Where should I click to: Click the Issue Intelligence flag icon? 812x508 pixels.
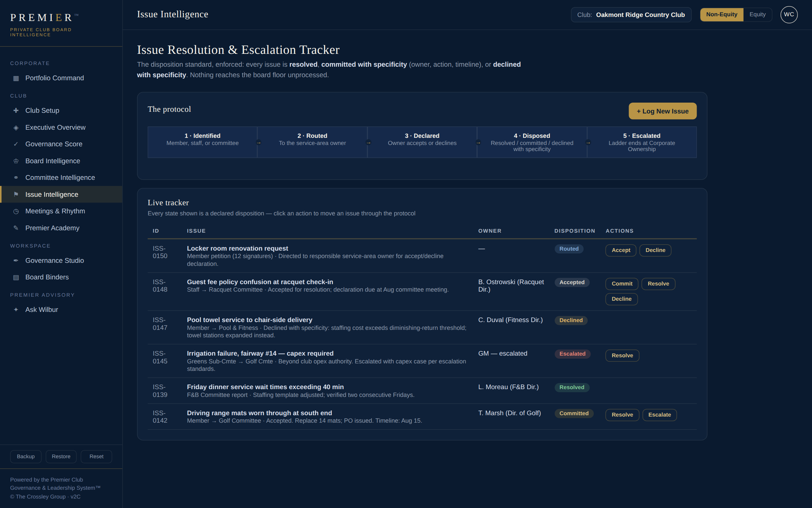[x=16, y=194]
